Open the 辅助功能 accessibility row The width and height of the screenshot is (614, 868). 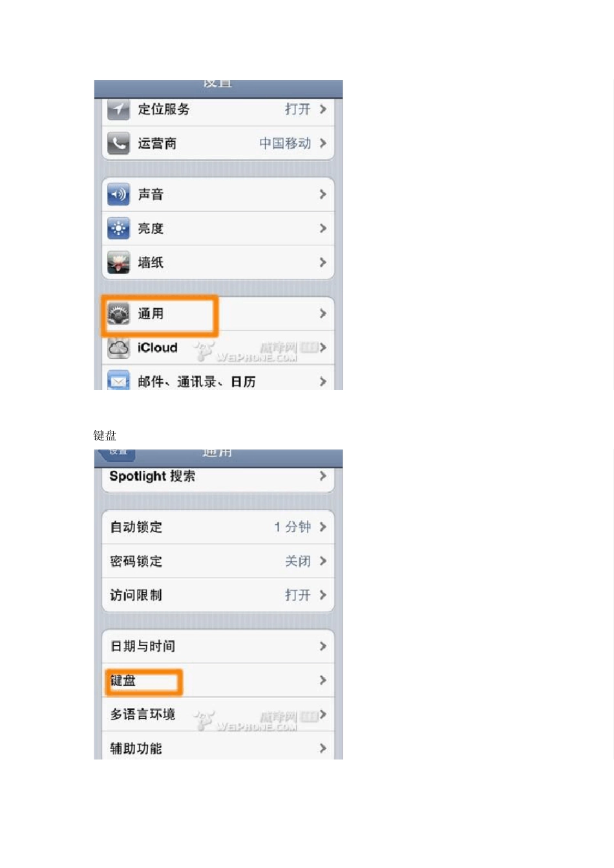point(218,747)
